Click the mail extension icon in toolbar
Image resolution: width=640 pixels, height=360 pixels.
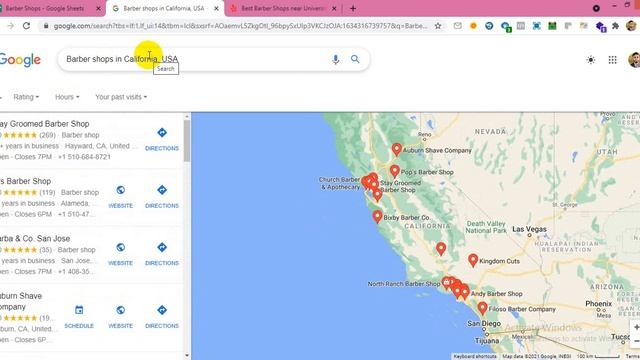tap(458, 26)
